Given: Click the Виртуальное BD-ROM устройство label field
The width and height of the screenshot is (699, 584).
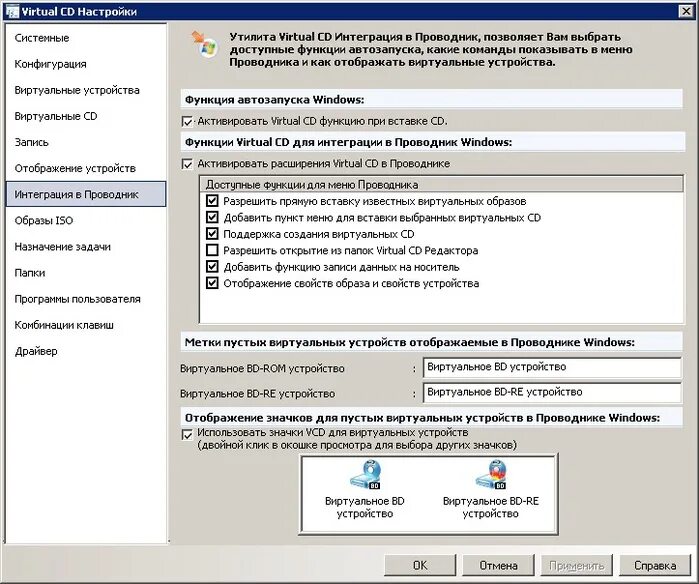Looking at the screenshot, I should pyautogui.click(x=552, y=367).
